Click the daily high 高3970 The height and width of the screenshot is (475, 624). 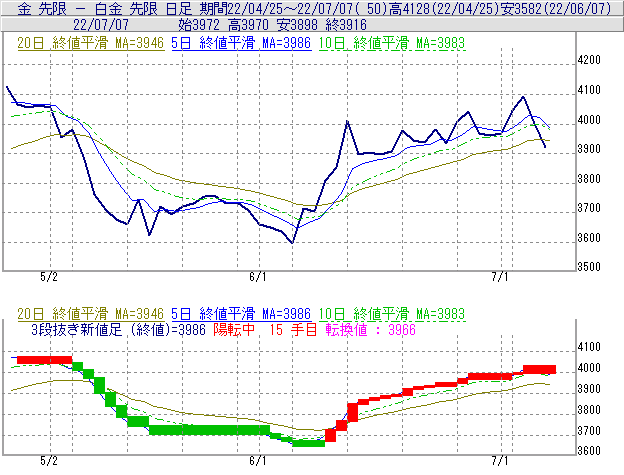tap(248, 25)
